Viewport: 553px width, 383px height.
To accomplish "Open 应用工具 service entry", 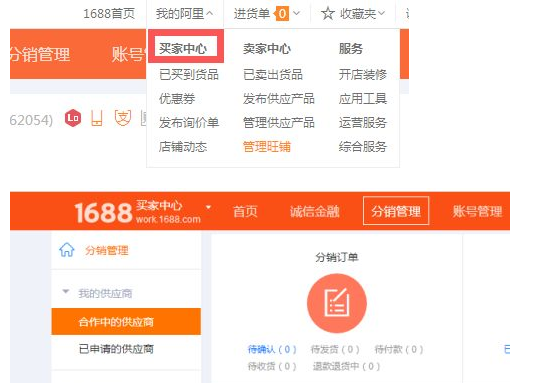I will tap(363, 98).
